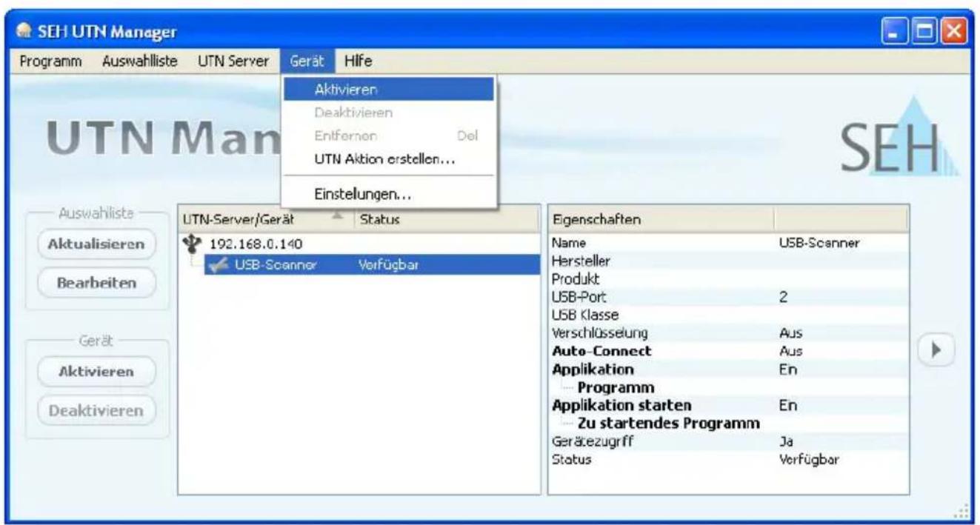Open the Hilfe menu
The height and width of the screenshot is (525, 980).
tap(357, 62)
